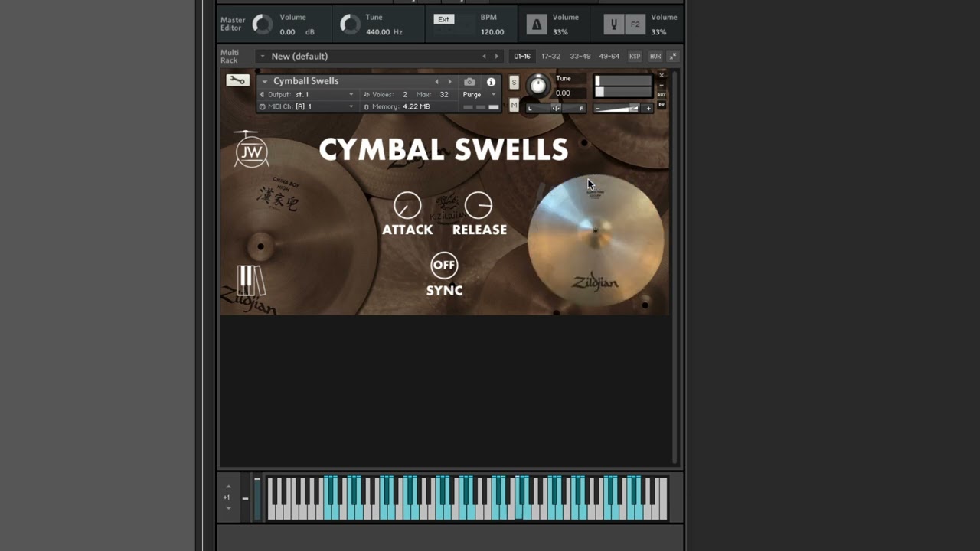The image size is (980, 551).
Task: Click the JW drum logo
Action: pos(251,150)
